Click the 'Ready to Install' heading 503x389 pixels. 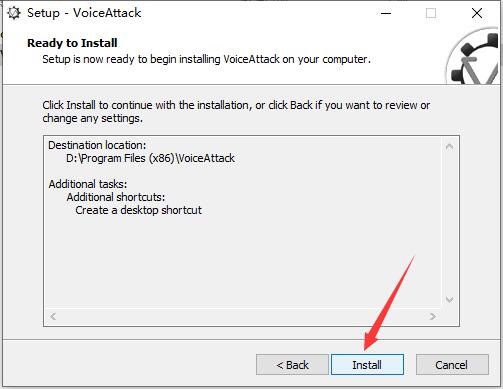pyautogui.click(x=72, y=43)
